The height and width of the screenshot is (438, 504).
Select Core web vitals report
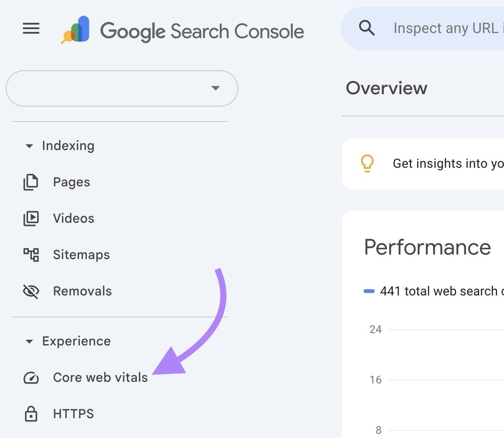point(100,377)
